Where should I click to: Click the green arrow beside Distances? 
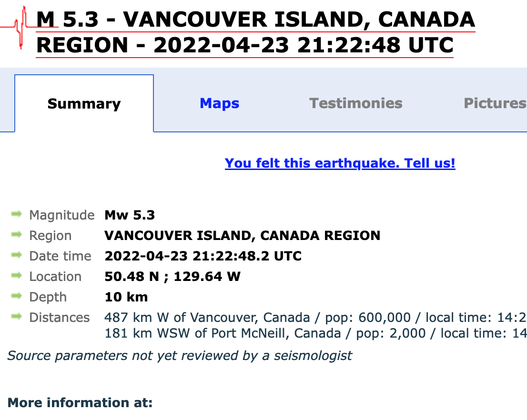(17, 317)
